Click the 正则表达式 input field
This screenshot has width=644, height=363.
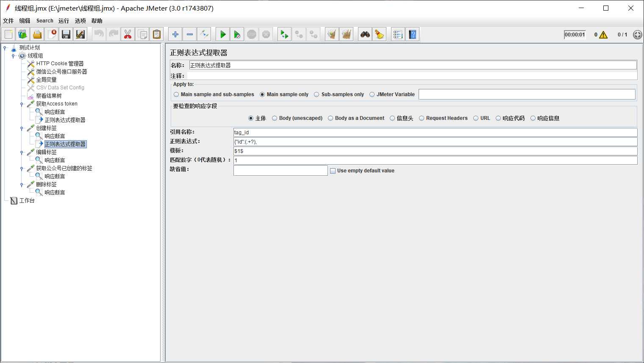(x=435, y=142)
